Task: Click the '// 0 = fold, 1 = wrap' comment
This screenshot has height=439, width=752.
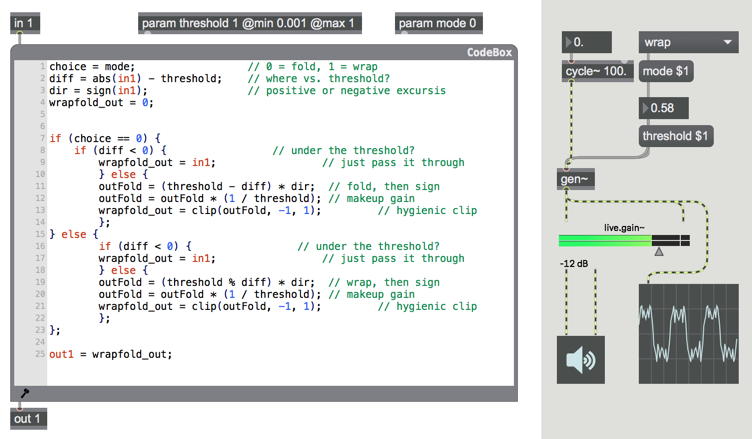Action: (x=313, y=67)
